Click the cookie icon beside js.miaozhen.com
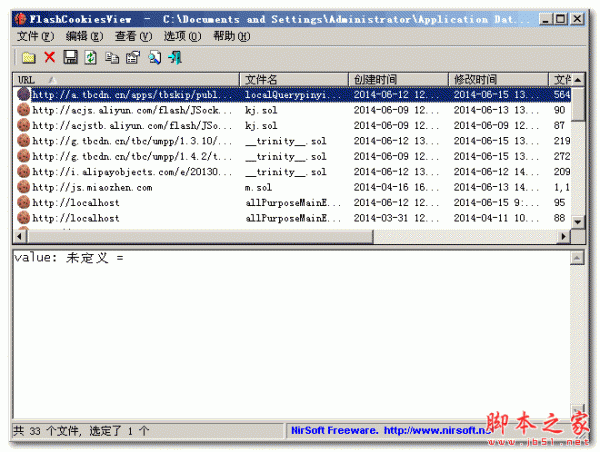 pyautogui.click(x=23, y=187)
